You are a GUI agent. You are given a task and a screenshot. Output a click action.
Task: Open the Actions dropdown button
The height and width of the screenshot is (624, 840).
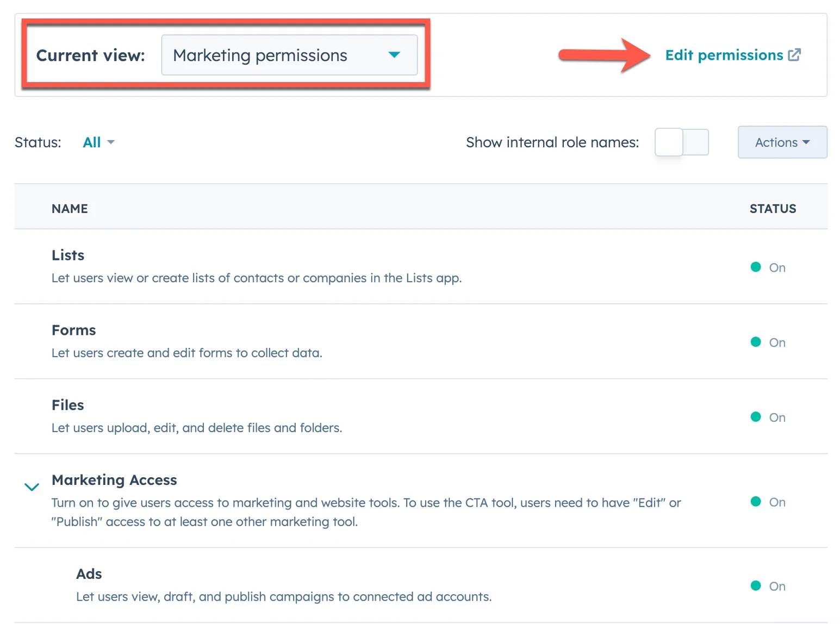pyautogui.click(x=782, y=142)
